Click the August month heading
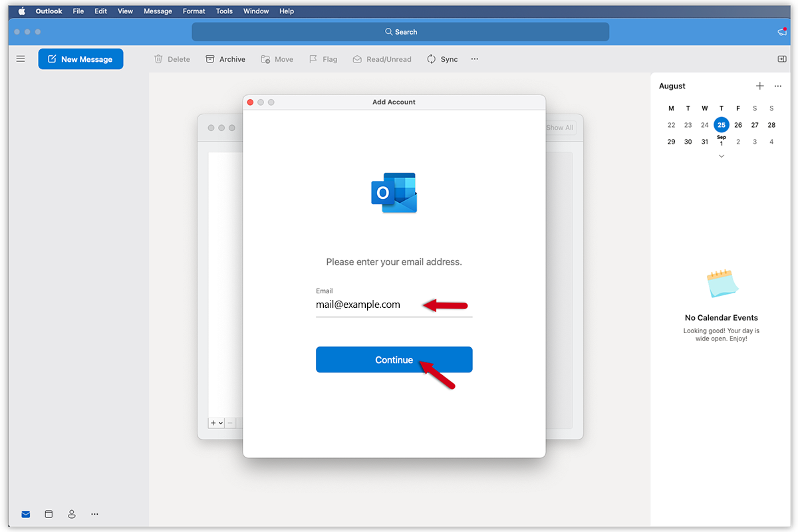The image size is (798, 532). point(672,86)
